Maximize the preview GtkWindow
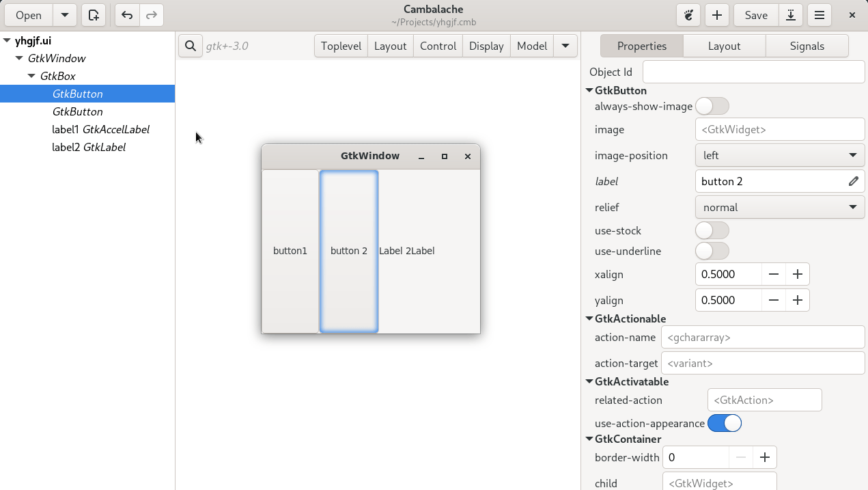The width and height of the screenshot is (868, 490). tap(445, 156)
